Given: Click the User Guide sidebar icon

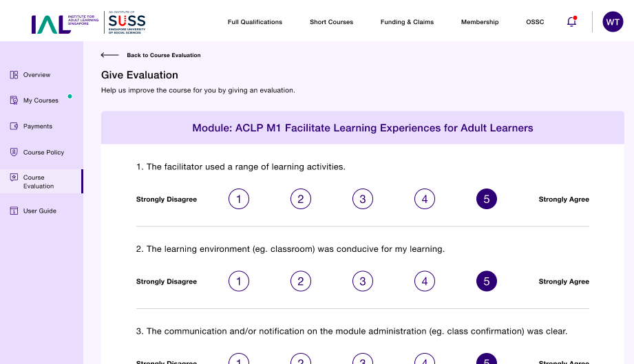Looking at the screenshot, I should (x=14, y=211).
